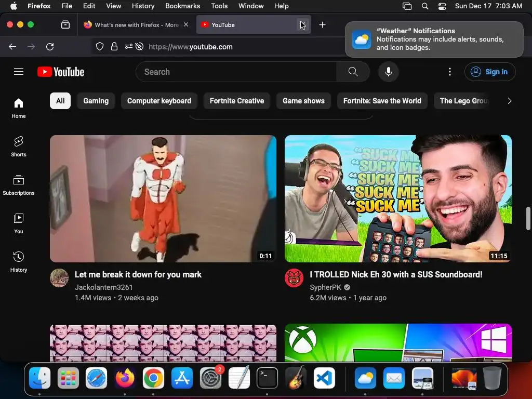Click the Sign in button
The image size is (532, 399).
(x=489, y=72)
